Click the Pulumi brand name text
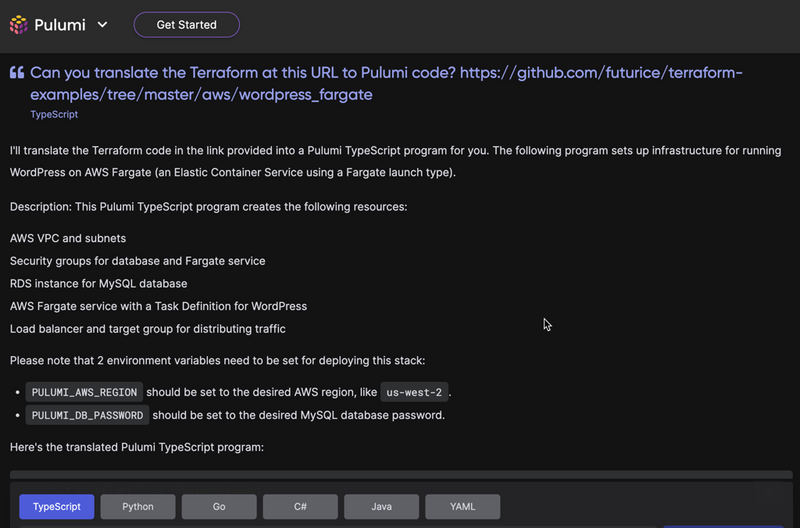 [x=60, y=24]
